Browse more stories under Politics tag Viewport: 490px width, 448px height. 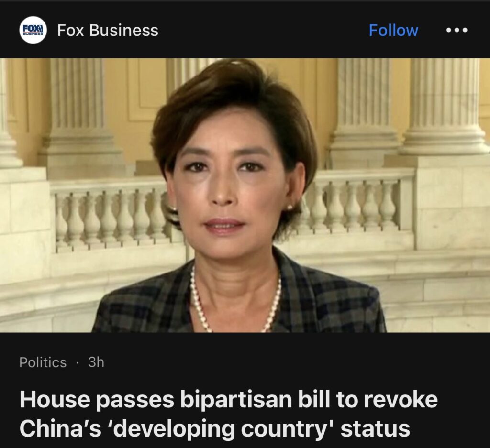[43, 362]
